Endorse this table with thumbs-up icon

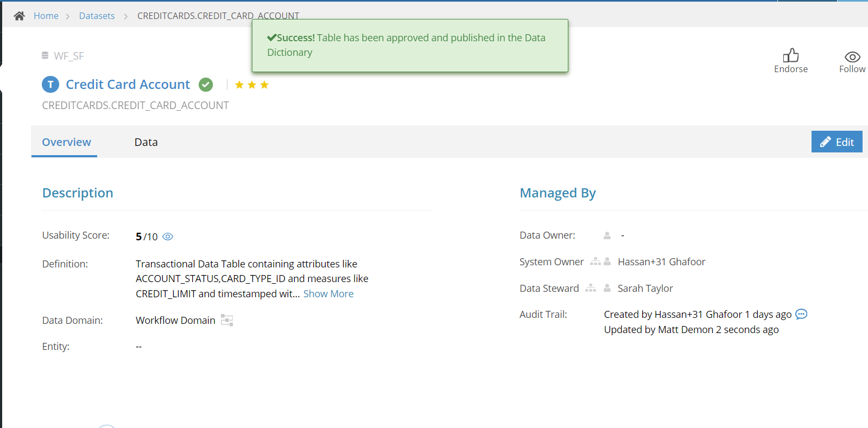(791, 55)
